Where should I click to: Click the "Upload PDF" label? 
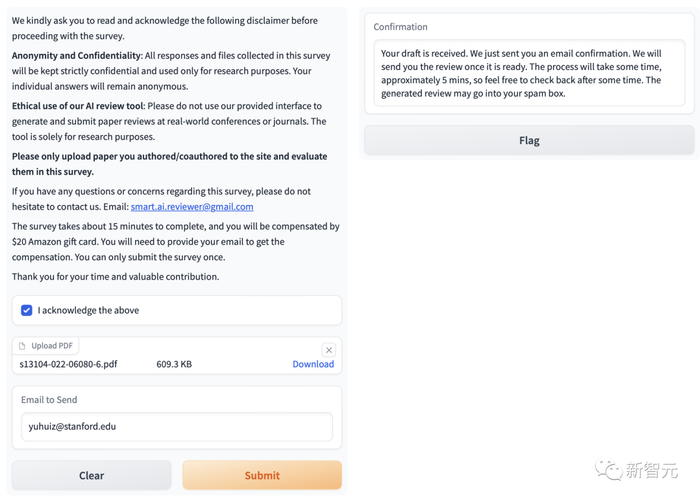click(52, 346)
